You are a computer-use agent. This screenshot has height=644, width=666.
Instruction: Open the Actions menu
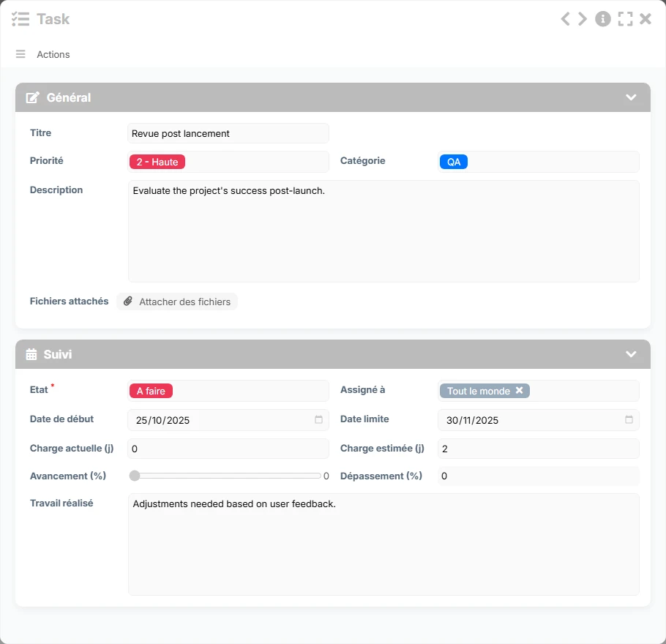[x=53, y=54]
